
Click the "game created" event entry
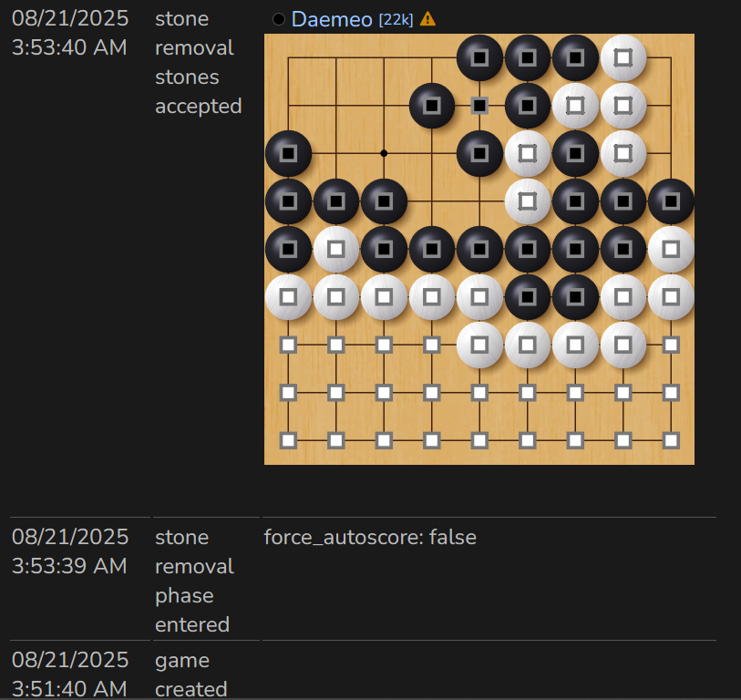[x=182, y=674]
